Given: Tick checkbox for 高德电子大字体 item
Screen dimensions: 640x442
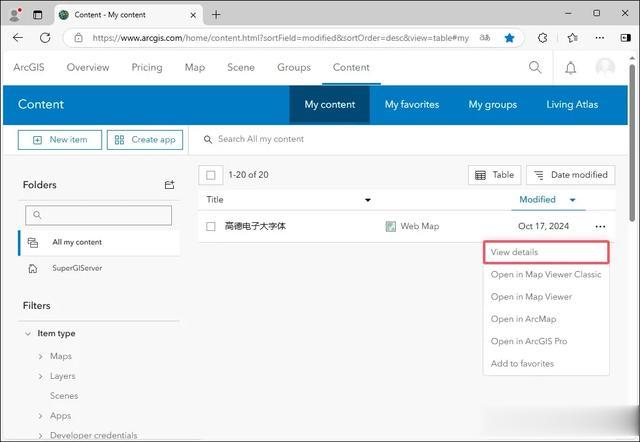Looking at the screenshot, I should coord(211,227).
